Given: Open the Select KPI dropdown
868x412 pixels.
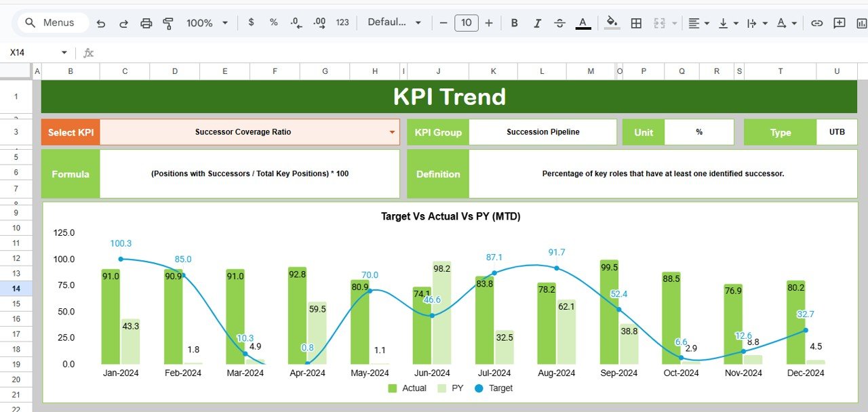Looking at the screenshot, I should click(392, 132).
